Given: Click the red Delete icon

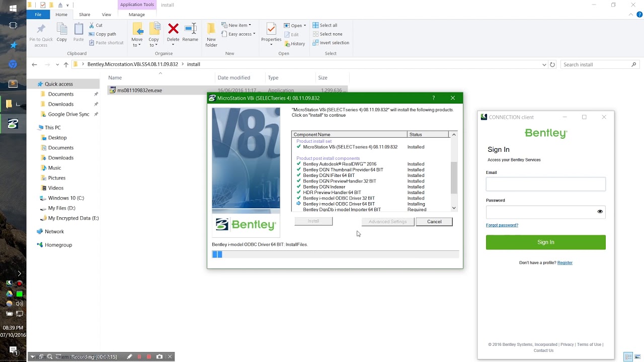Looking at the screenshot, I should (173, 29).
